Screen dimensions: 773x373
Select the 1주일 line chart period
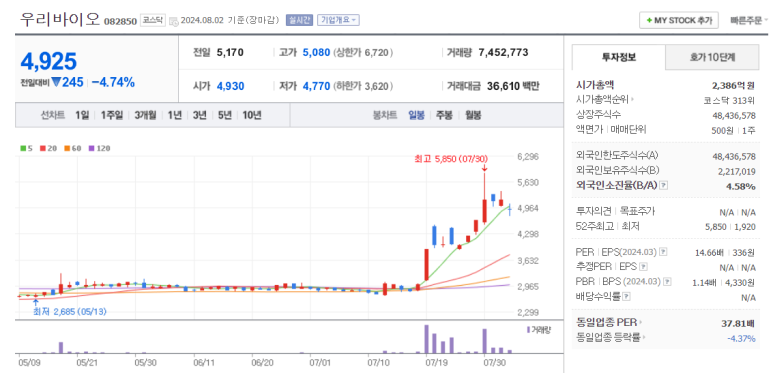coord(112,115)
